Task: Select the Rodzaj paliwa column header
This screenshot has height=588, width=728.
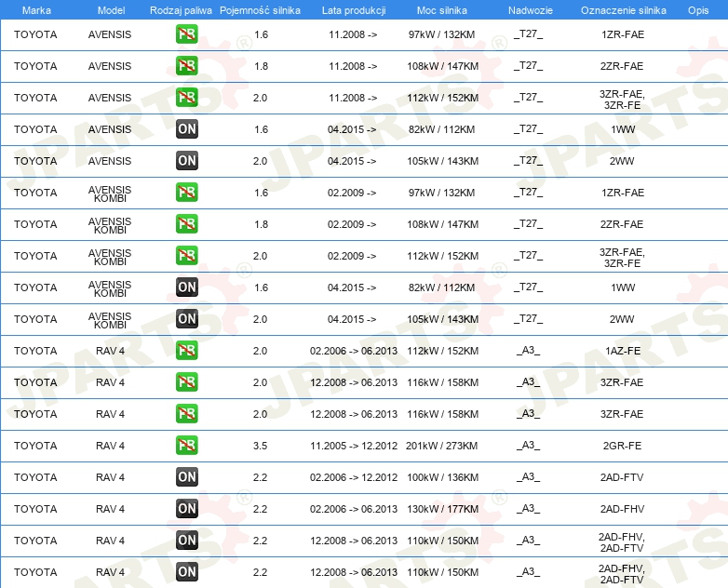Action: coord(181,10)
